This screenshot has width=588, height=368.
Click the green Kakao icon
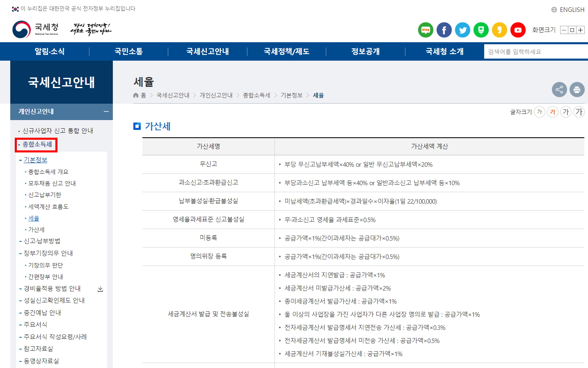(x=481, y=30)
